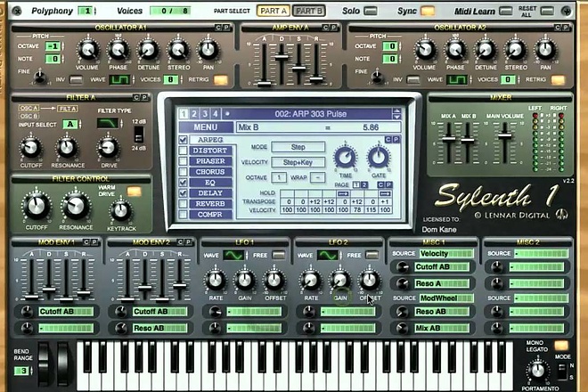This screenshot has width=588, height=392.
Task: Click the Filter A Cutoff knob
Action: 31,148
